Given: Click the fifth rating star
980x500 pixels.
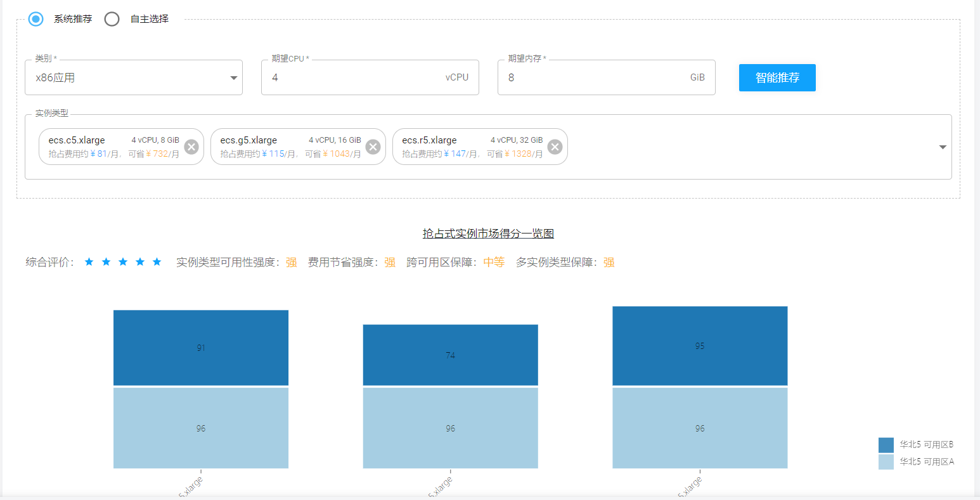Looking at the screenshot, I should coord(157,262).
